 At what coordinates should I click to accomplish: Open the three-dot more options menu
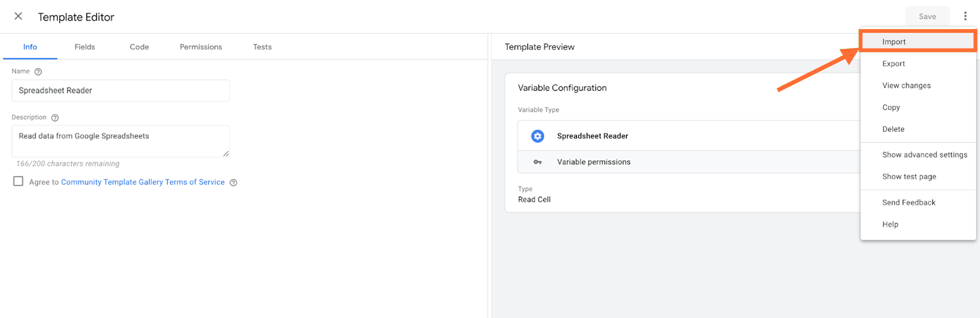(965, 16)
